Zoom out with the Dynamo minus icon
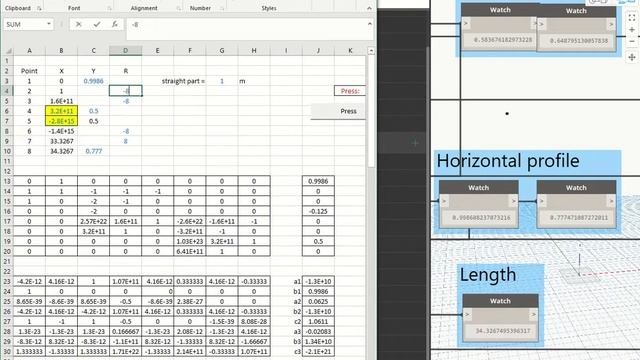Viewport: 640px width, 360px height. (632, 42)
